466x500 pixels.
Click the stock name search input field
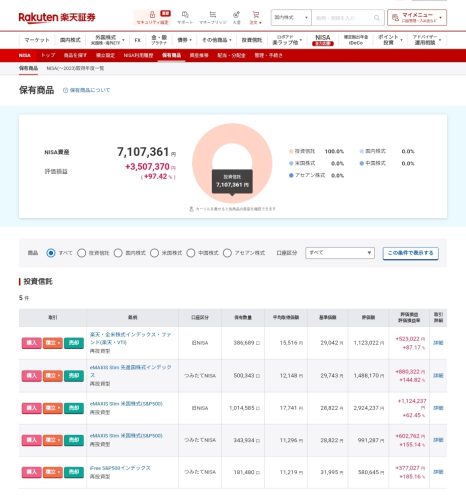click(x=343, y=18)
